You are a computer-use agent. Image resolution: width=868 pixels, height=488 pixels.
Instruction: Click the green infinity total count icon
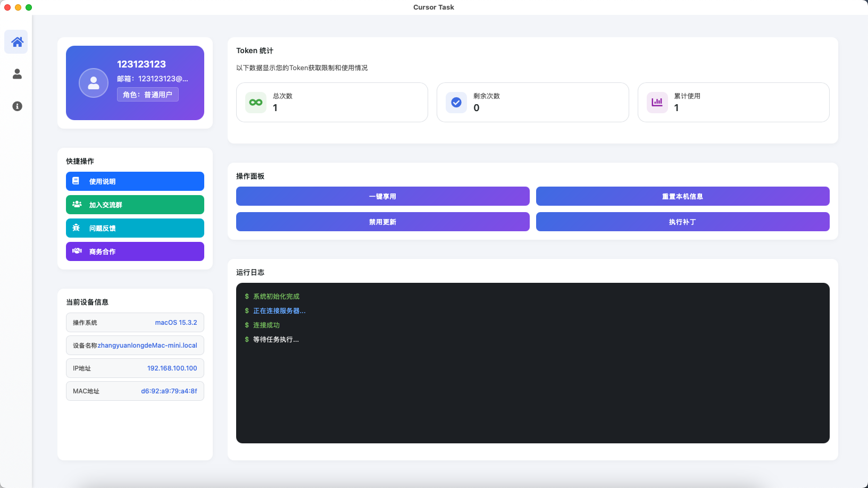[x=256, y=103]
